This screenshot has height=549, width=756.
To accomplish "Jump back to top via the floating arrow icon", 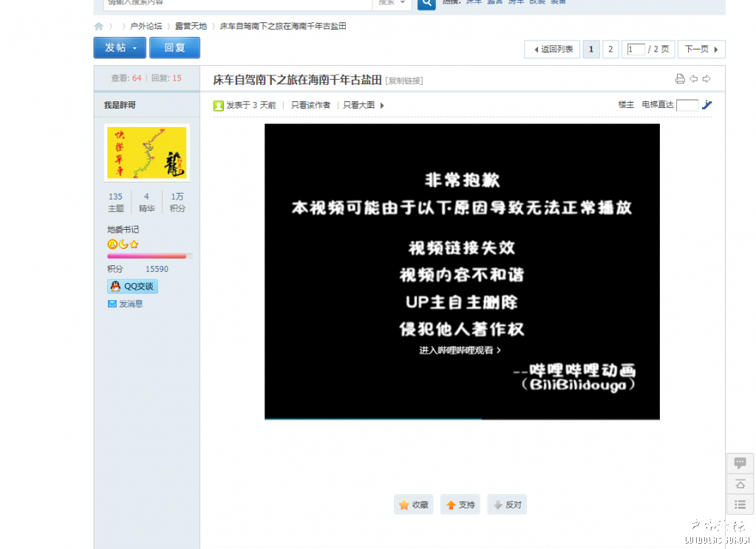I will [740, 484].
